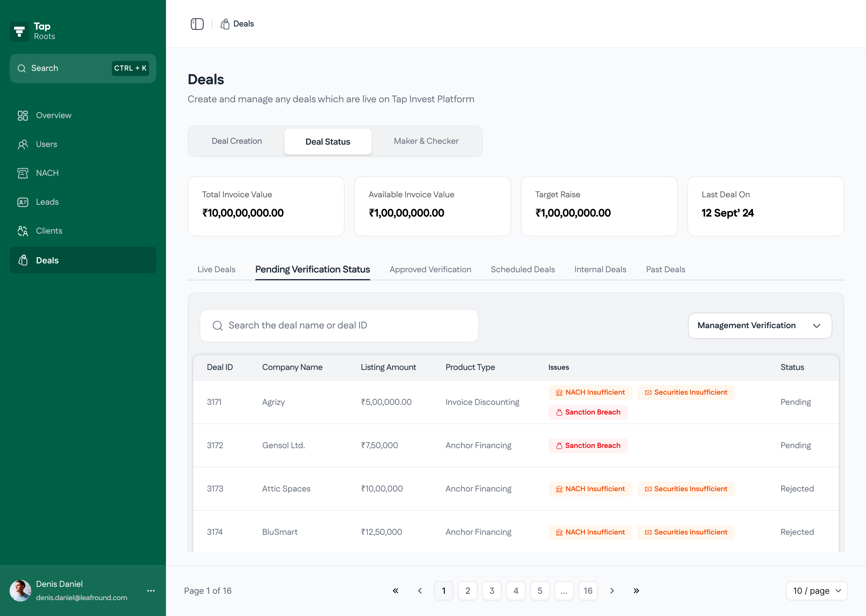
Task: Click Sanction Breach tag in Agrizy row
Action: pos(588,412)
